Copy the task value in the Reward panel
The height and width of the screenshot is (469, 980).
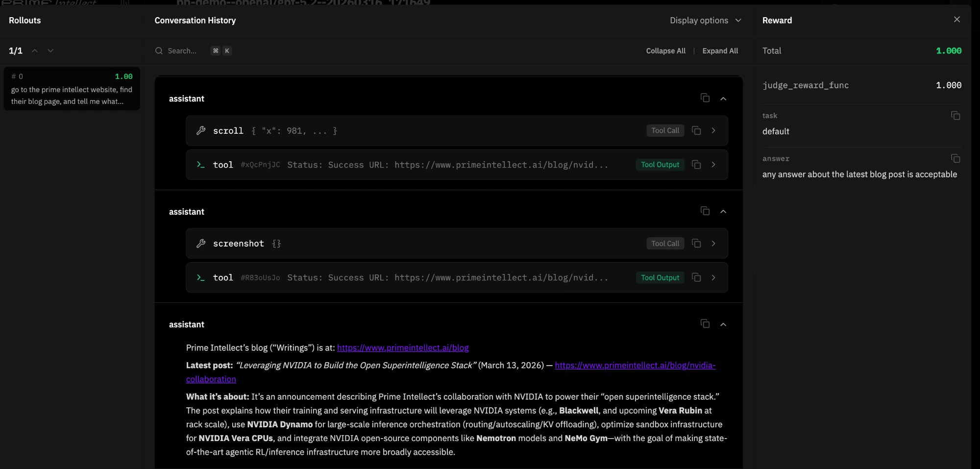(x=955, y=116)
